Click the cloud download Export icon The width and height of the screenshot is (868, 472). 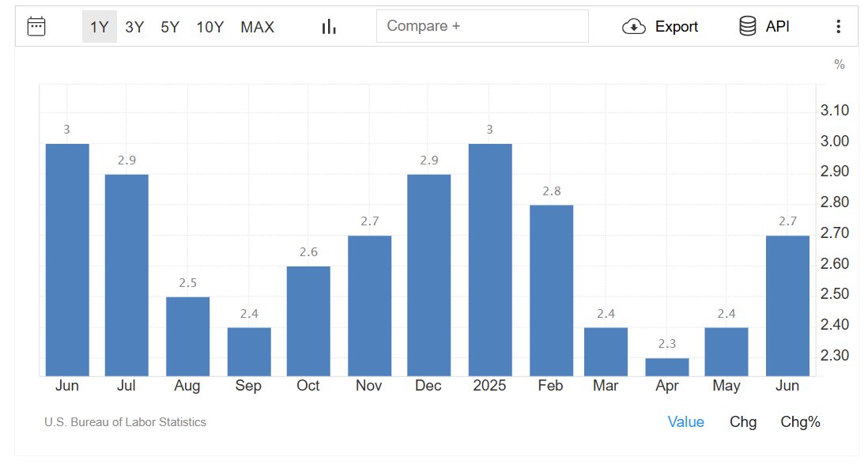634,26
